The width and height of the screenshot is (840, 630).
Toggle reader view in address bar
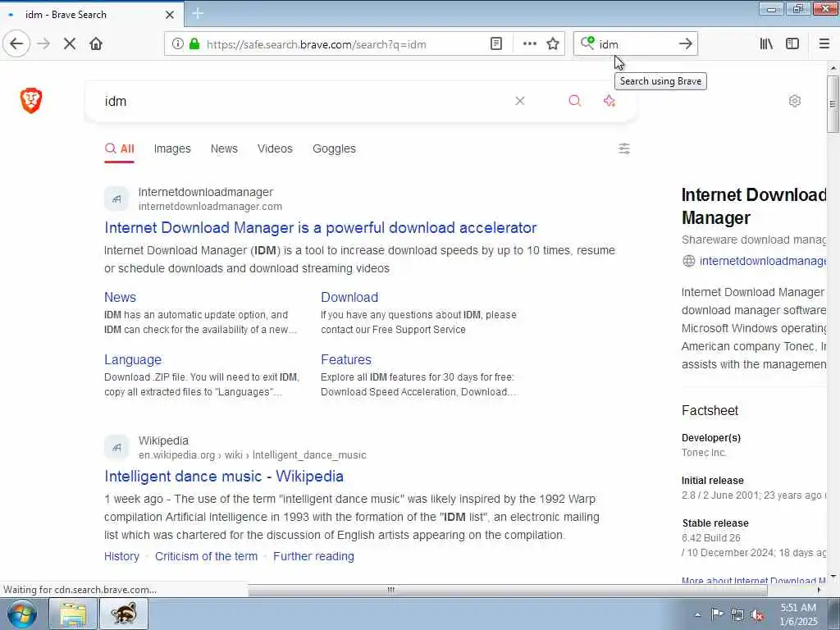click(x=496, y=44)
